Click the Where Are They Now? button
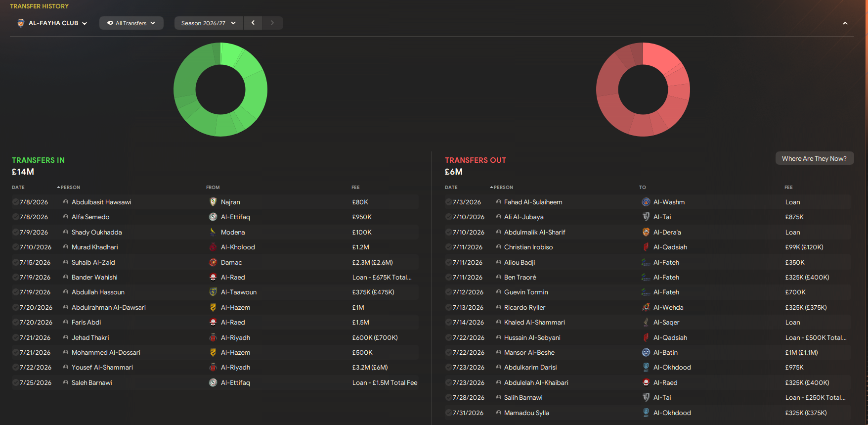The width and height of the screenshot is (868, 425). pos(814,158)
